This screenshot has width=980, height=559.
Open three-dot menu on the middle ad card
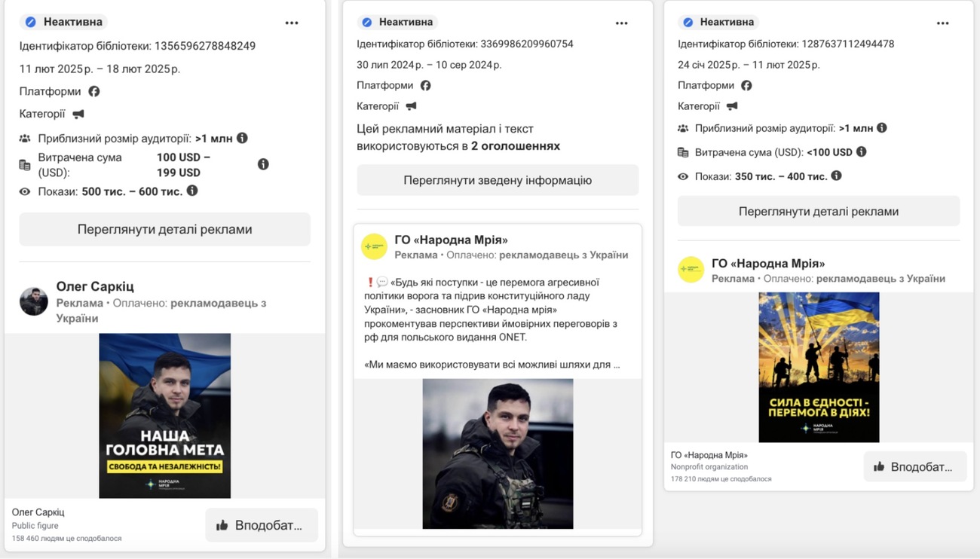[621, 23]
